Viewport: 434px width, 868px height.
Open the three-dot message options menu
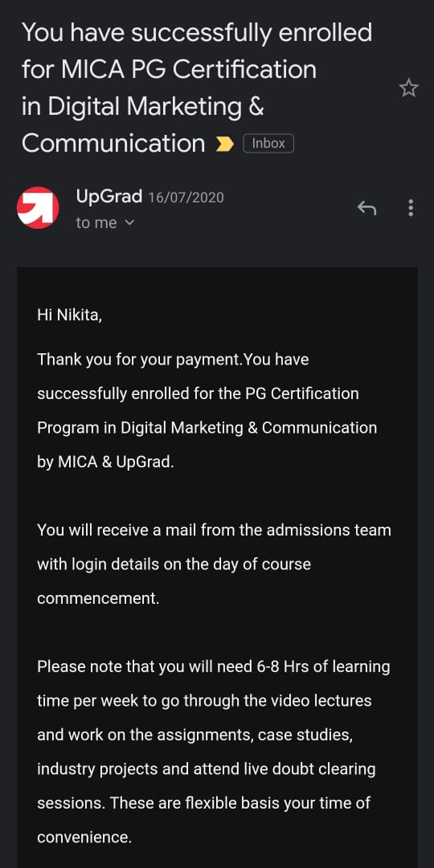pos(410,208)
